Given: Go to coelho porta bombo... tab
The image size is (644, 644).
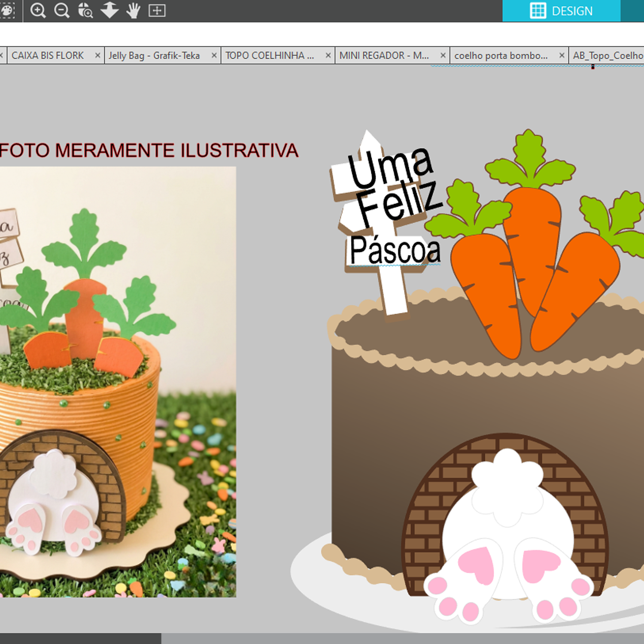Looking at the screenshot, I should click(501, 56).
